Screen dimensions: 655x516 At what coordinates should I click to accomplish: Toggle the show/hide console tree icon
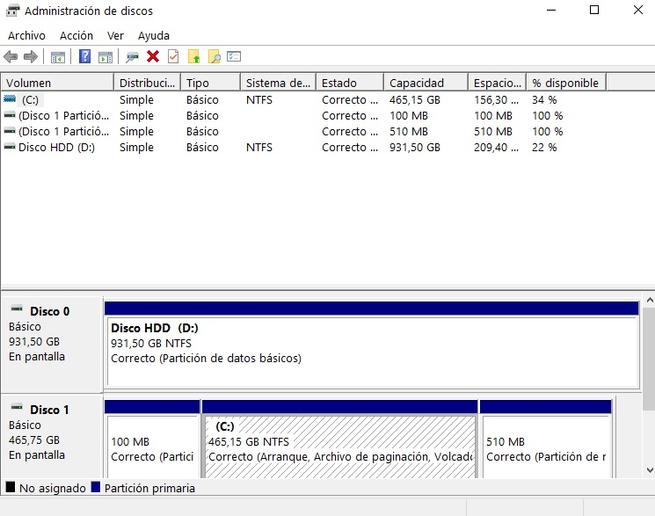click(x=58, y=57)
